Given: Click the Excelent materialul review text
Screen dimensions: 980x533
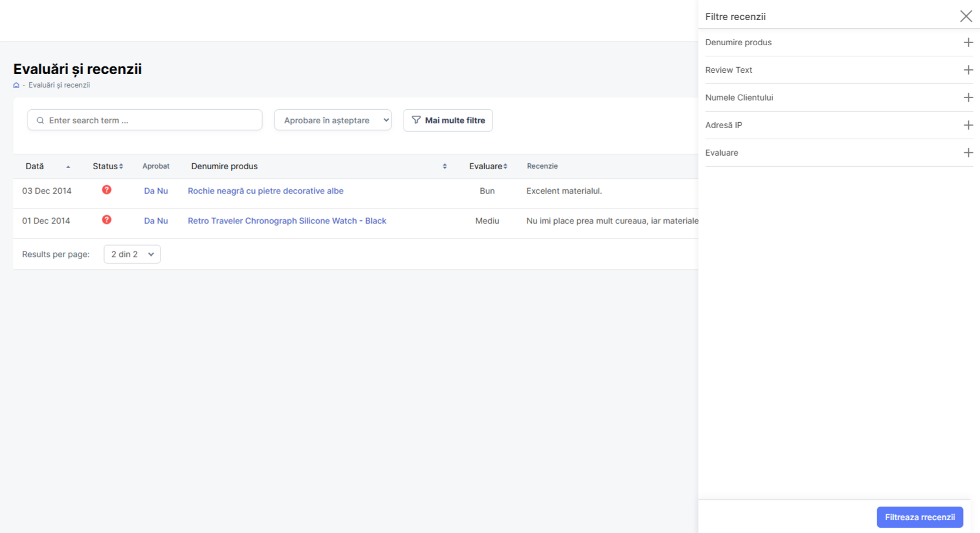Looking at the screenshot, I should click(x=564, y=191).
